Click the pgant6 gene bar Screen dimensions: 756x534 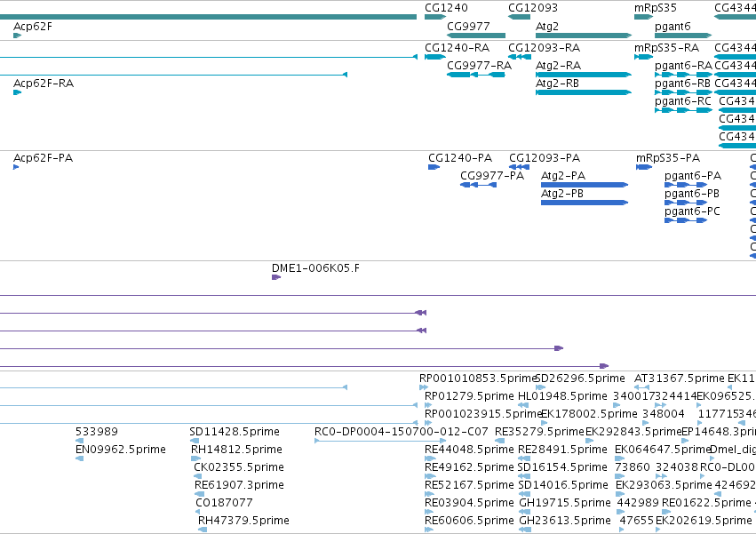(683, 36)
